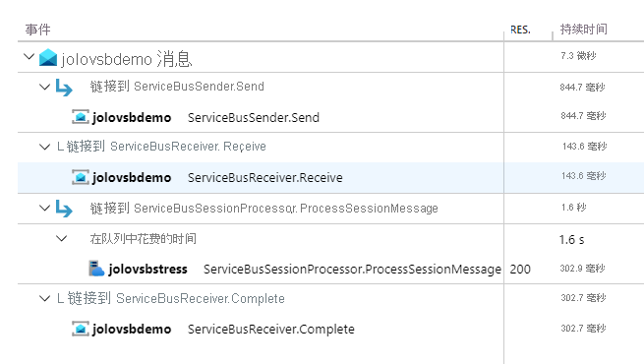
Task: Collapse the jolovsbdemo 消息 root node
Action: [29, 56]
